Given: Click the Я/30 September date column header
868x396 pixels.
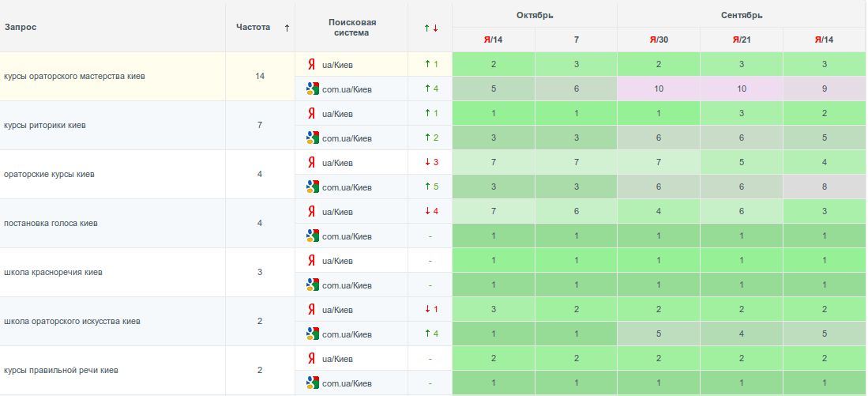Looking at the screenshot, I should click(659, 40).
